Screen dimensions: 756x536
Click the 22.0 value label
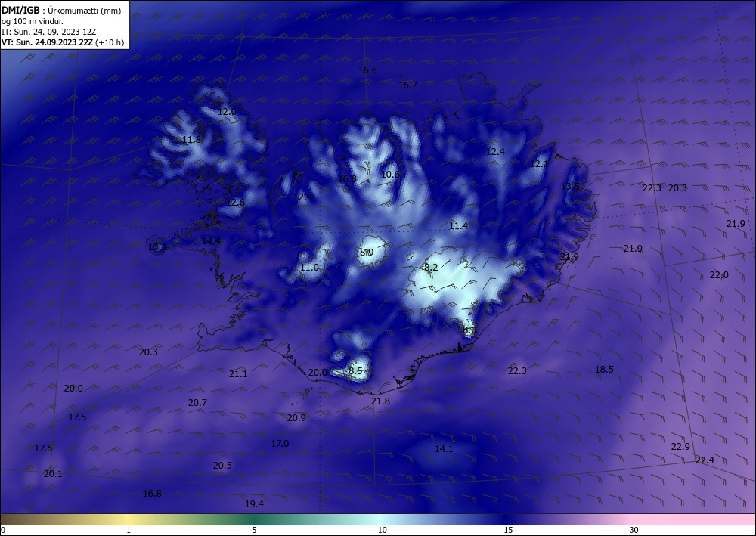pyautogui.click(x=719, y=275)
